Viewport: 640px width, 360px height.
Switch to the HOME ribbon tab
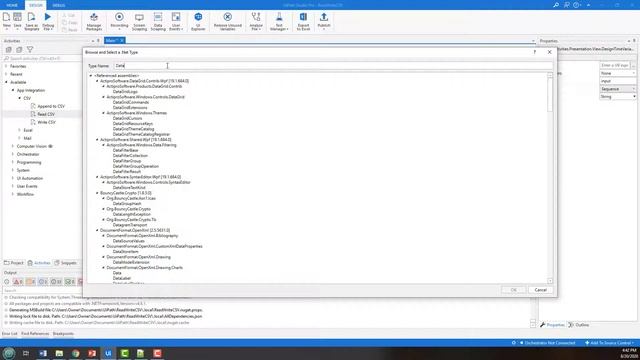pyautogui.click(x=12, y=5)
